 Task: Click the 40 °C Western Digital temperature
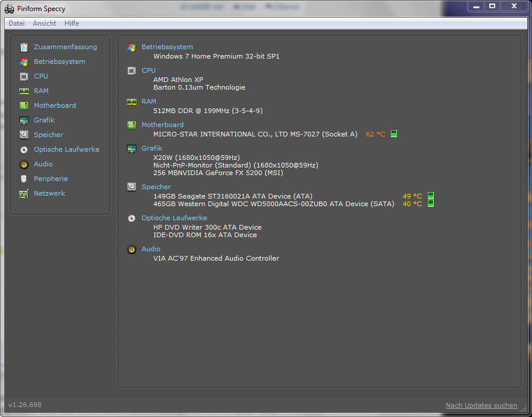coord(412,204)
